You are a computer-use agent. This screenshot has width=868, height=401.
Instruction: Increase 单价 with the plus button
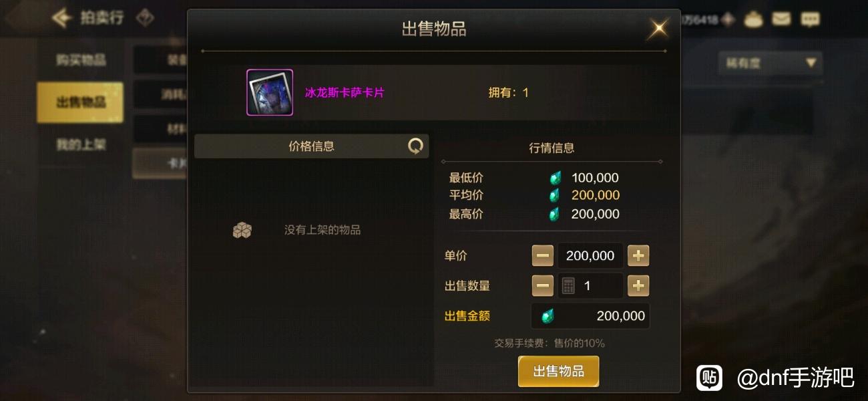click(x=638, y=255)
